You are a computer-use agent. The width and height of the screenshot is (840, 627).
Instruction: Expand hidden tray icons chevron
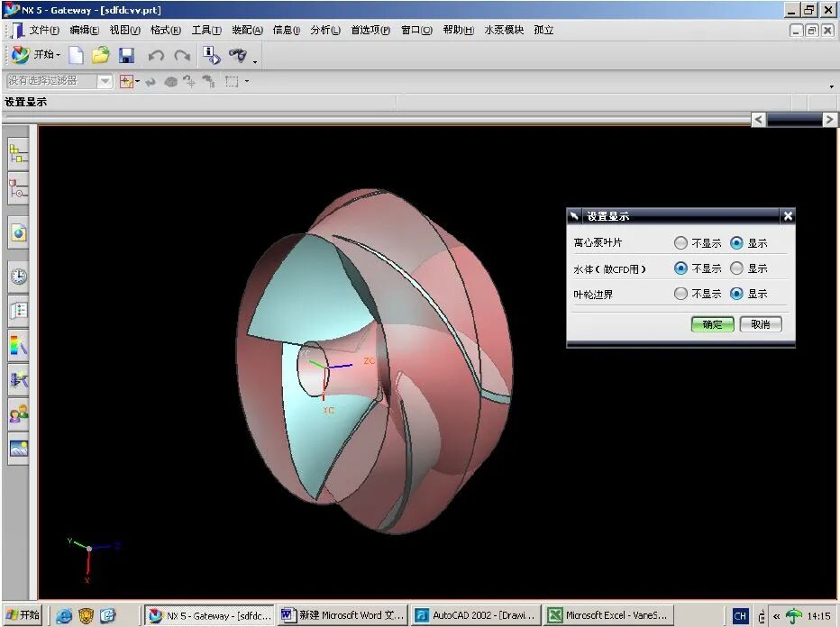click(776, 616)
